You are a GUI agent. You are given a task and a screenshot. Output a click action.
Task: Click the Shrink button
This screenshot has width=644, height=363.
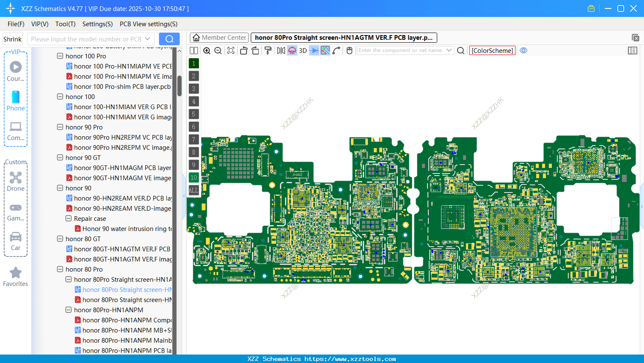coord(13,39)
